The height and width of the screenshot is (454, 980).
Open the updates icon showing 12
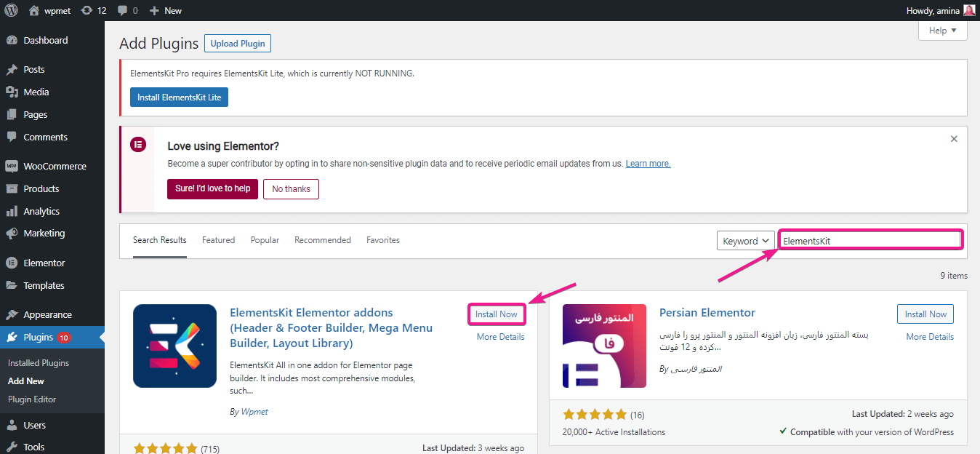[x=87, y=10]
